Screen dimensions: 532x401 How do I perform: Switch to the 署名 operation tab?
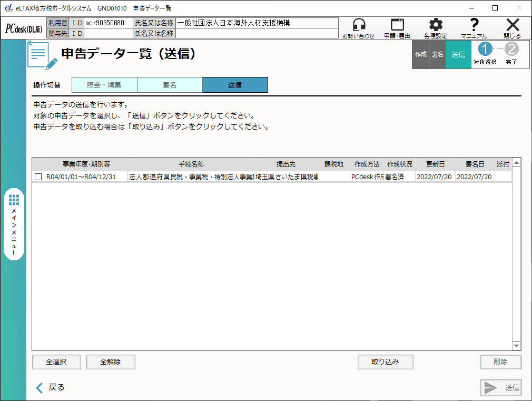(x=170, y=85)
